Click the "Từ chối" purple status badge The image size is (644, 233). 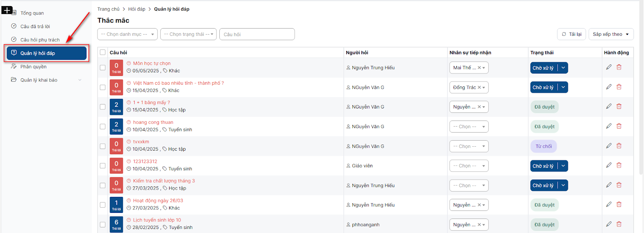(543, 146)
